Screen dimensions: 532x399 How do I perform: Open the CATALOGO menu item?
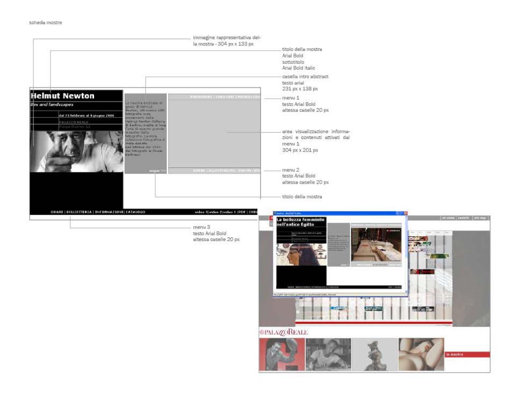136,212
